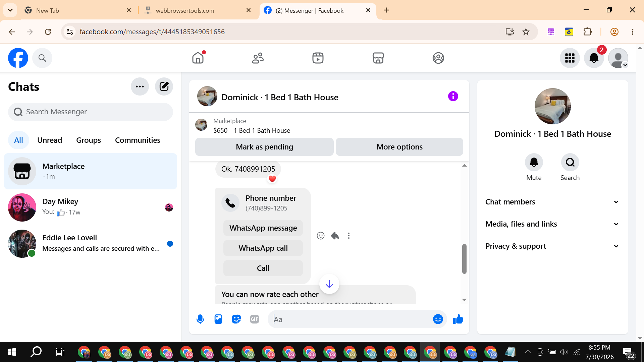Image resolution: width=644 pixels, height=362 pixels.
Task: Show hidden system tray icons
Action: pos(528,352)
